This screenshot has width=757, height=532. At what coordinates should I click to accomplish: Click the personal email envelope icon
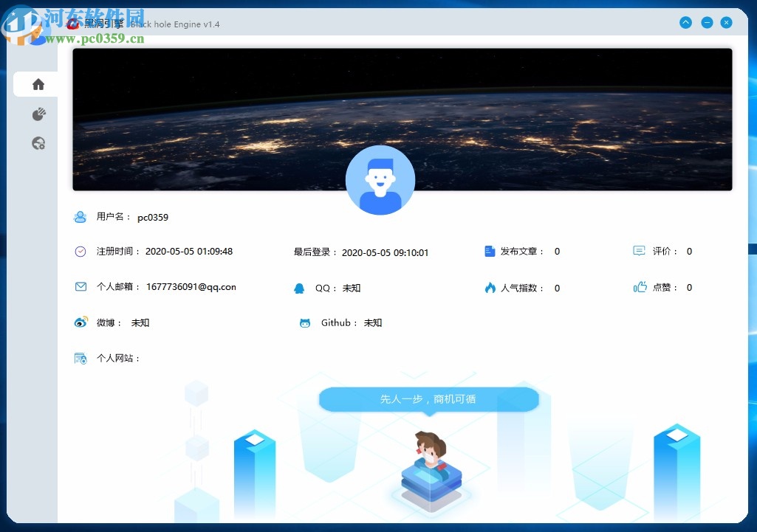pyautogui.click(x=81, y=286)
